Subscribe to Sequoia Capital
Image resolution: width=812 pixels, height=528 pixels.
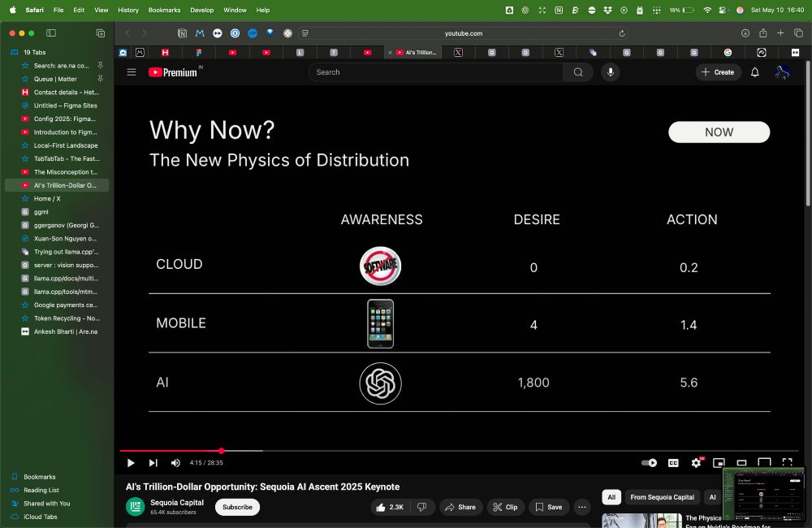pos(237,507)
